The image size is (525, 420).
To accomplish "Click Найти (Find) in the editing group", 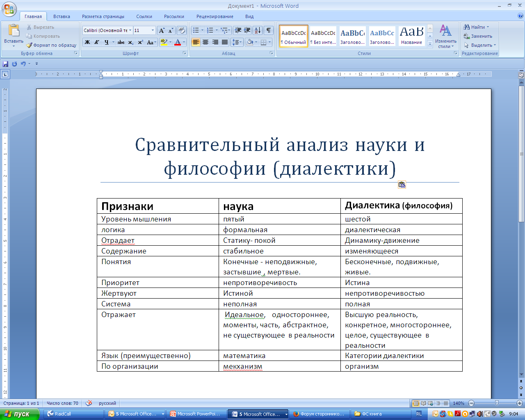I will click(477, 27).
